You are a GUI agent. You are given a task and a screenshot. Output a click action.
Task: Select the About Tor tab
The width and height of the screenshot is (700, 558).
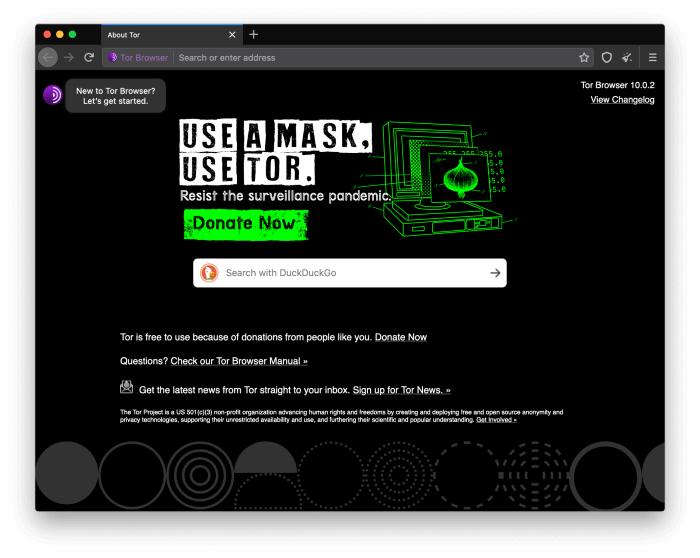tap(172, 35)
